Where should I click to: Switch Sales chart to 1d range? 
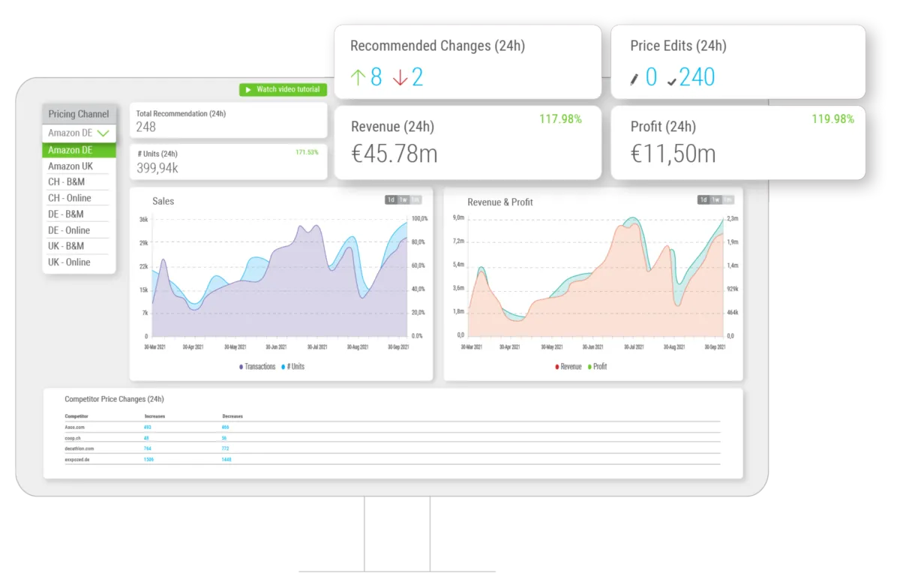(391, 199)
